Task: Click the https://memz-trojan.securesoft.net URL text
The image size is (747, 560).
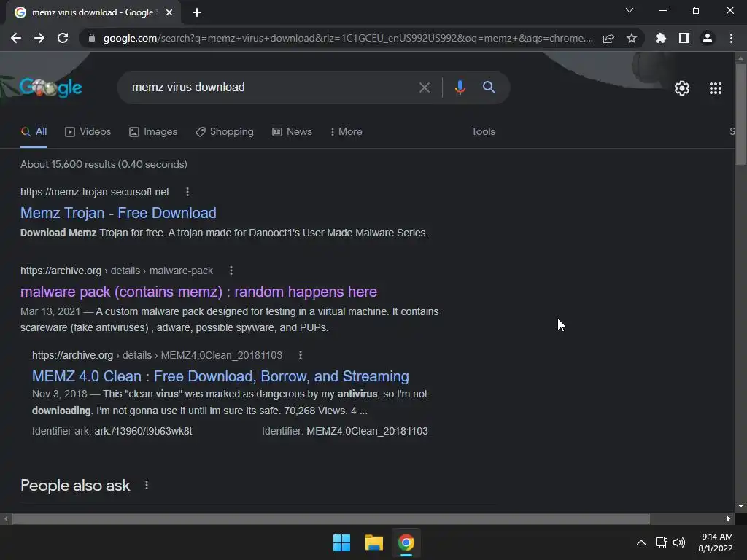Action: tap(95, 192)
